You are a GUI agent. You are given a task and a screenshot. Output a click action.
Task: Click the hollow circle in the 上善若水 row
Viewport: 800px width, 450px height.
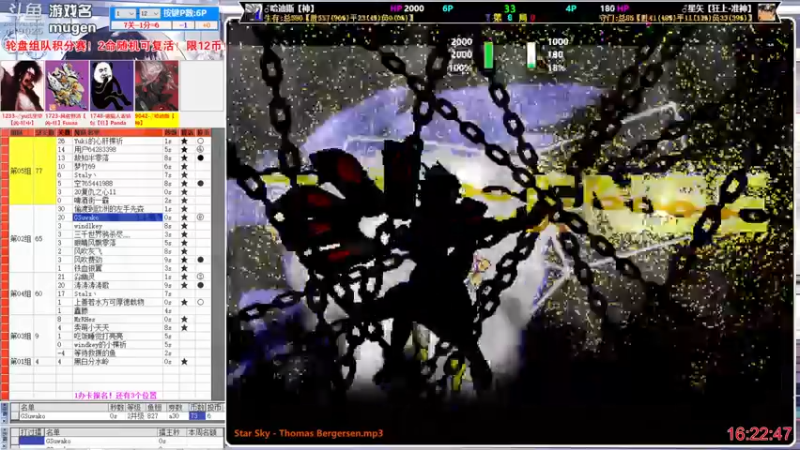[x=201, y=302]
